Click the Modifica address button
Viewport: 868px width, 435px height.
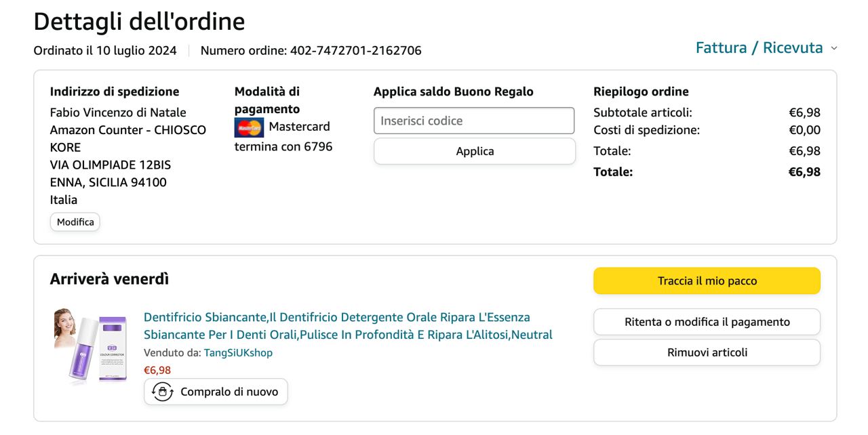(75, 222)
